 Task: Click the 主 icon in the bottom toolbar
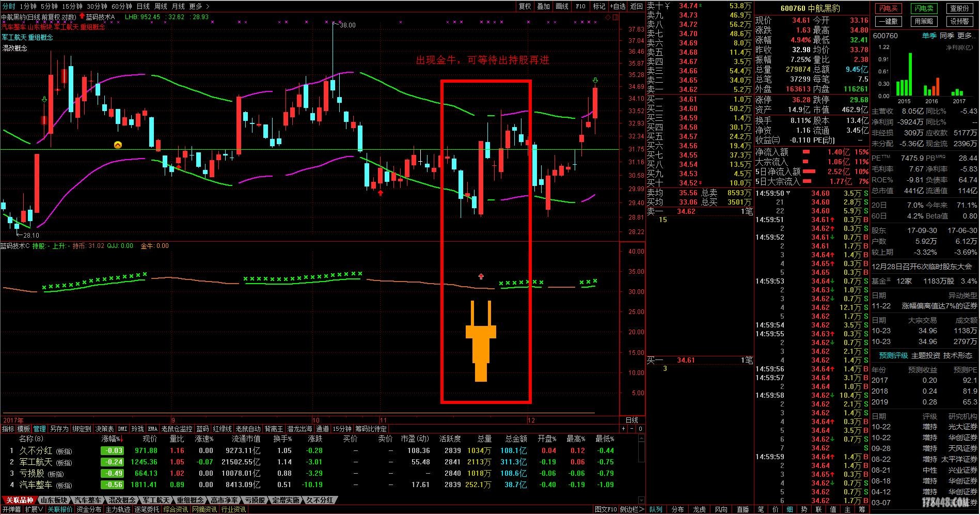click(x=847, y=509)
